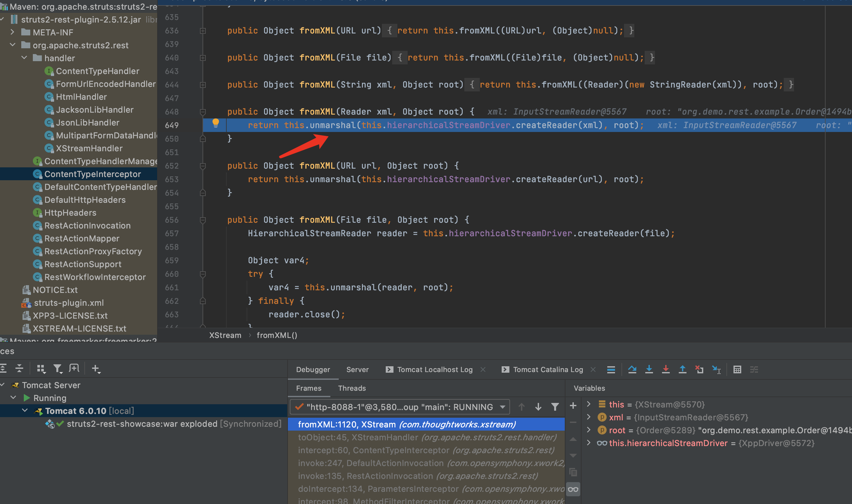Expand the META-INF folder
852x504 pixels.
[x=12, y=32]
